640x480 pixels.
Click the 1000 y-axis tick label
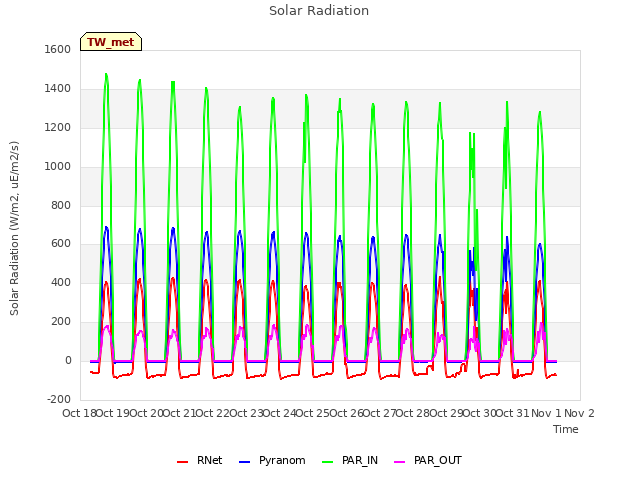coord(58,167)
